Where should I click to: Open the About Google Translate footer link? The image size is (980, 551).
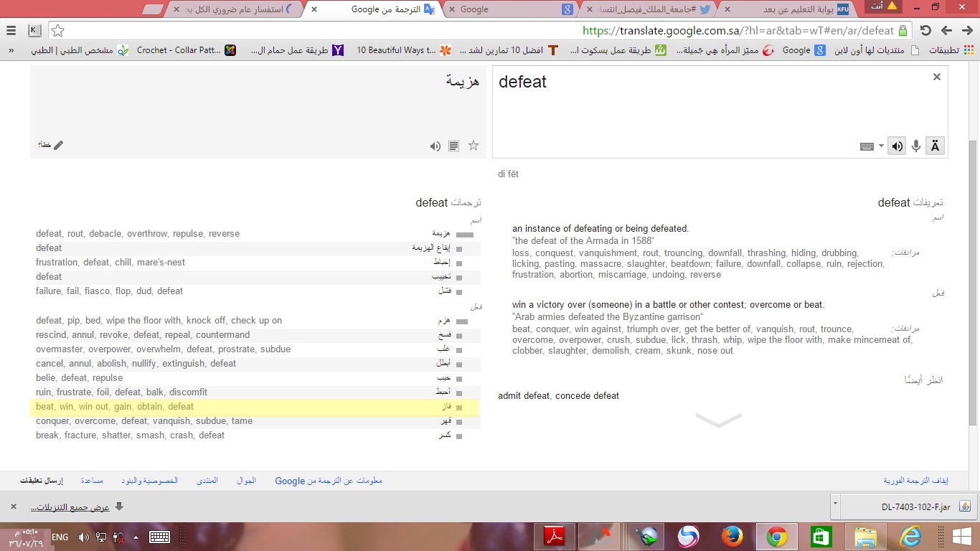coord(329,481)
